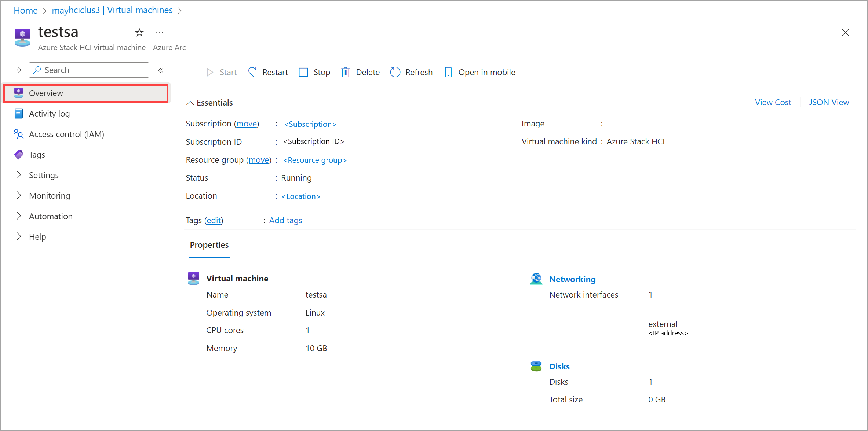Image resolution: width=868 pixels, height=431 pixels.
Task: Open Tags from the sidebar
Action: coord(37,155)
